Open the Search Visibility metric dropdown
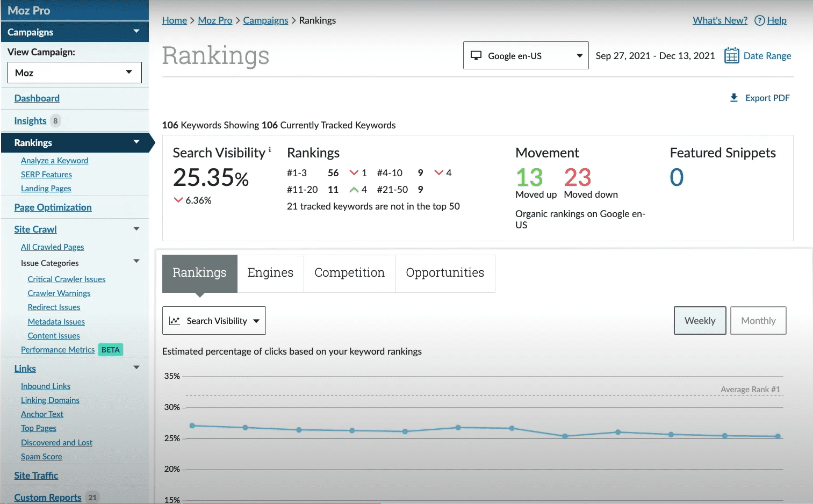Screen dimensions: 813x504 (214, 321)
